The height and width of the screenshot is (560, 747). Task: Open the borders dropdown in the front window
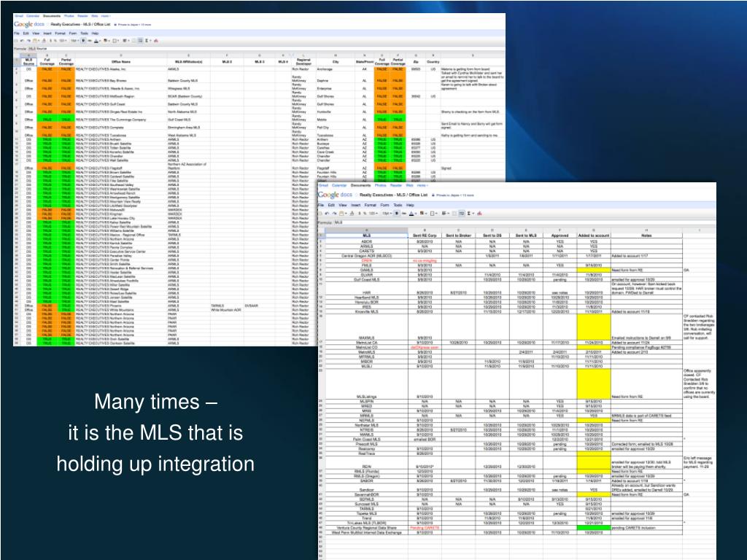pyautogui.click(x=435, y=214)
